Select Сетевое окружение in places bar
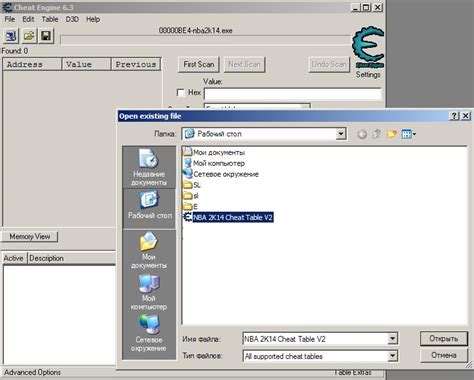Viewport: 474px width, 380px height. pos(149,333)
